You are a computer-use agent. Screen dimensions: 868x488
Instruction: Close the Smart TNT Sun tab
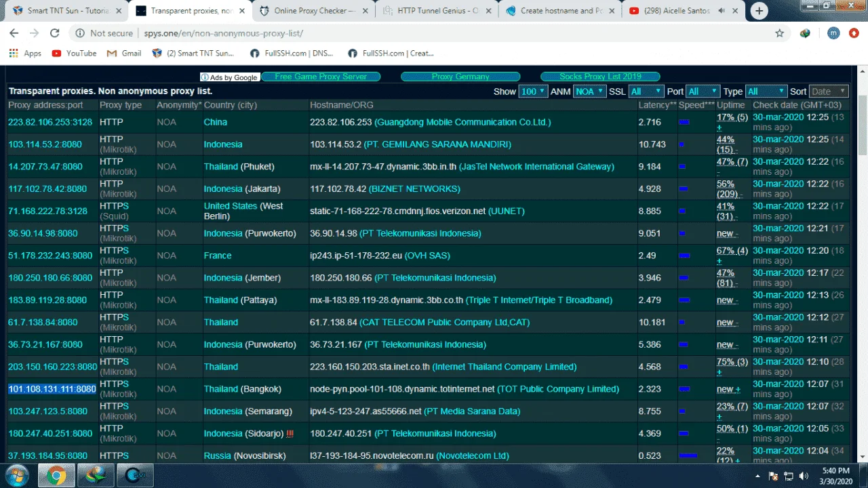[x=119, y=11]
